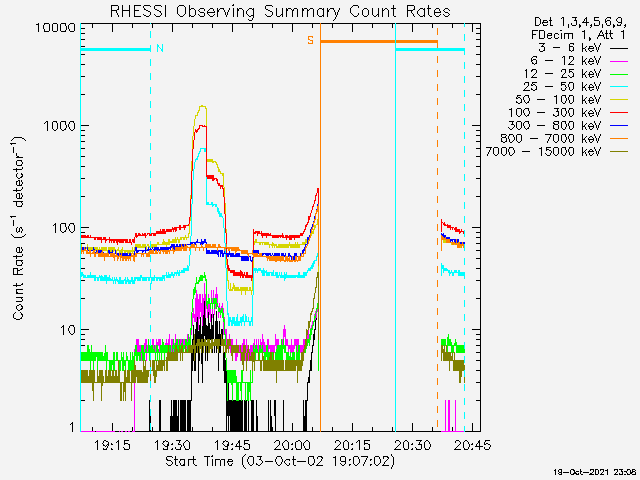
Task: Select the '300 - 800 keV' legend label
Action: pos(555,126)
